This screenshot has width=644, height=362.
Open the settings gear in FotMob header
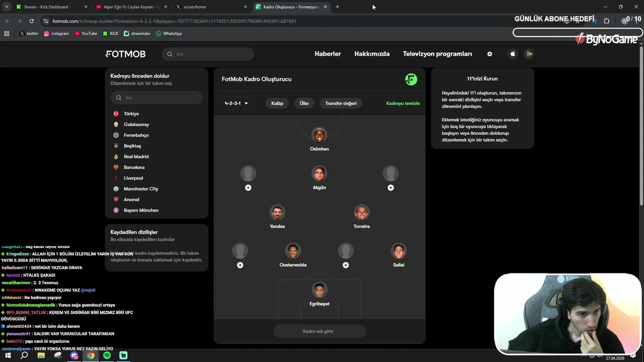[x=490, y=54]
